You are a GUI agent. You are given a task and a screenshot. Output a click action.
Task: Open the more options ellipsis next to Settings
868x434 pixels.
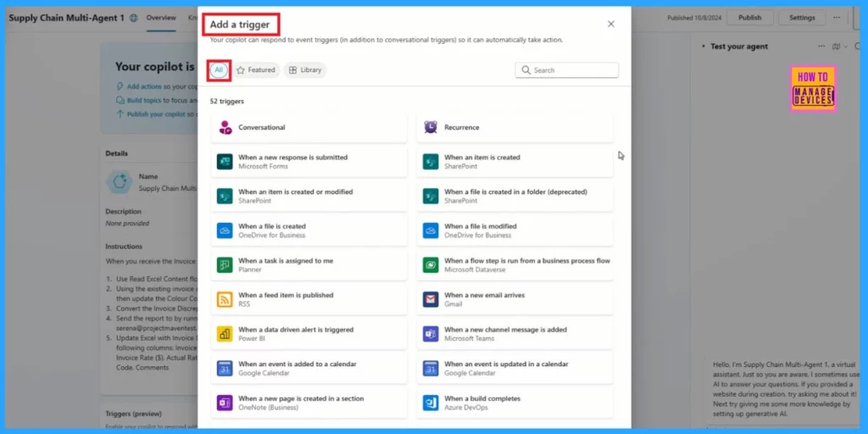click(x=837, y=18)
